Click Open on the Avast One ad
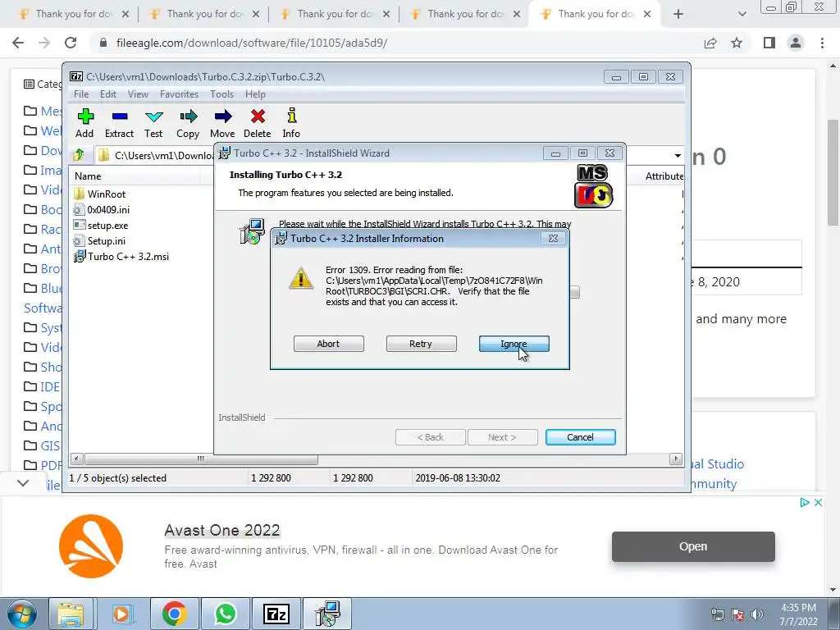 point(693,546)
